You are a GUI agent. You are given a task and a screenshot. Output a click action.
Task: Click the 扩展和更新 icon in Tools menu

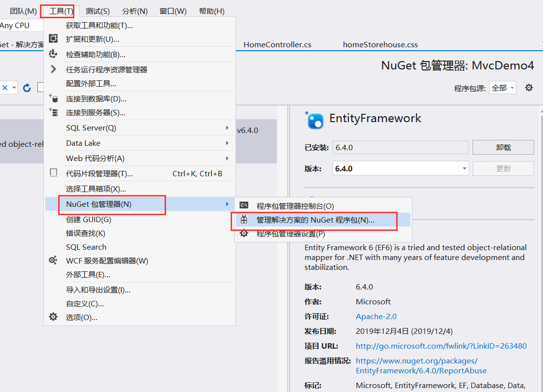pos(53,38)
